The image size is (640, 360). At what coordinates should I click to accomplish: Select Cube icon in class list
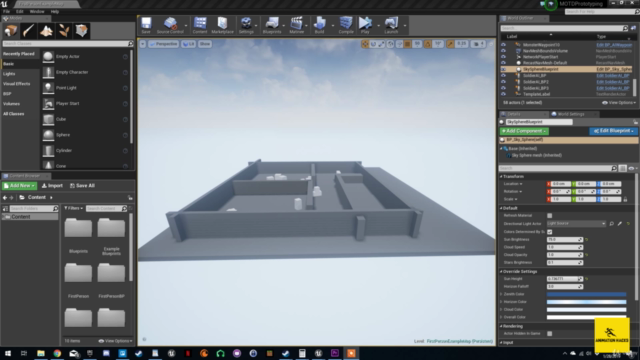tap(48, 119)
